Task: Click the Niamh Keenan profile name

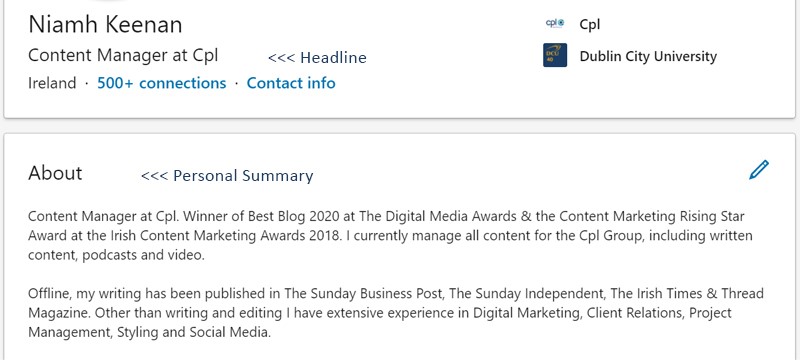Action: pos(105,24)
